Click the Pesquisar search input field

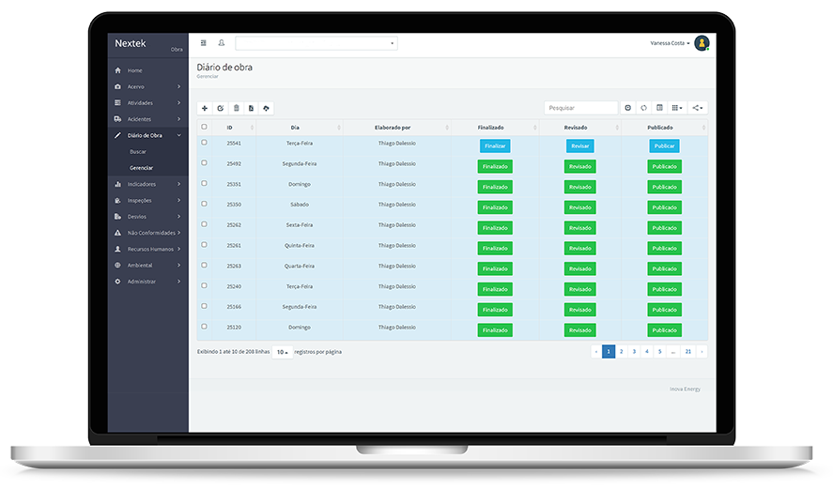coord(580,108)
